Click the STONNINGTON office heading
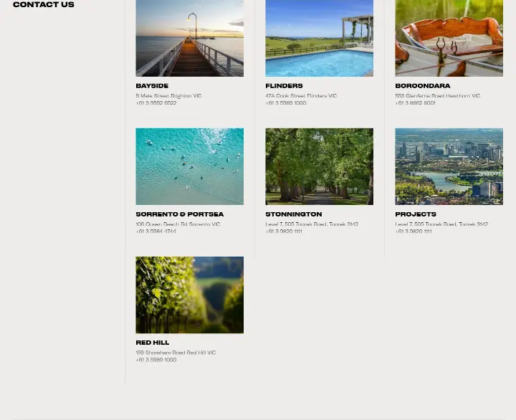Viewport: 516px width, 420px height. point(294,214)
